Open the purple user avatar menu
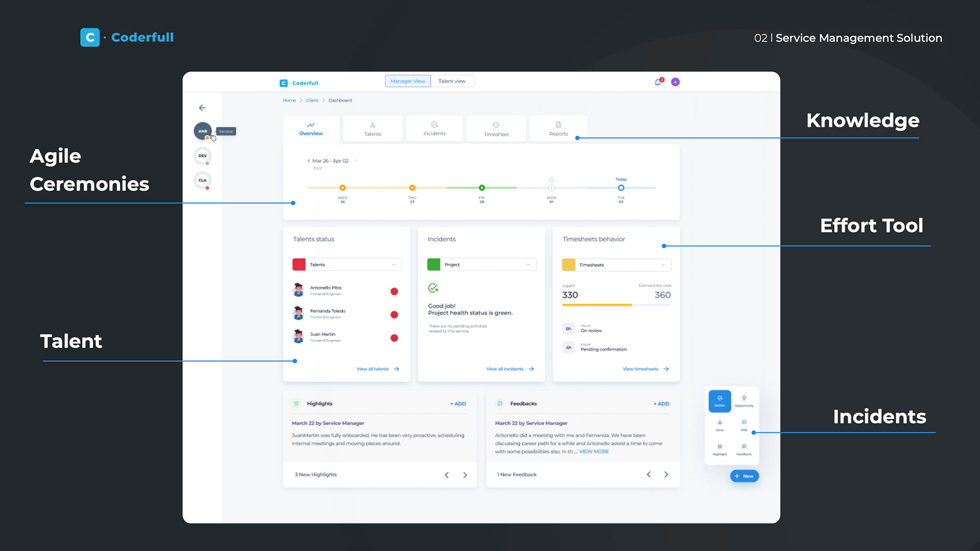This screenshot has width=980, height=551. (x=675, y=82)
